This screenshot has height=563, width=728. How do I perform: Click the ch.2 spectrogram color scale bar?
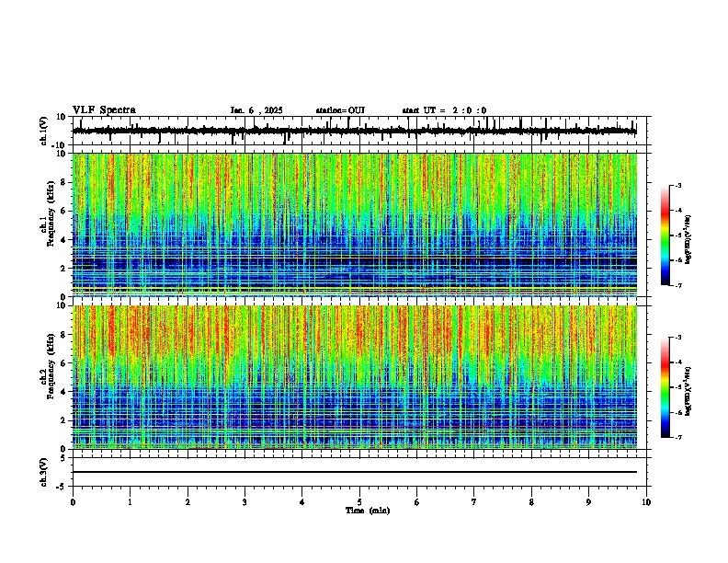pyautogui.click(x=665, y=387)
